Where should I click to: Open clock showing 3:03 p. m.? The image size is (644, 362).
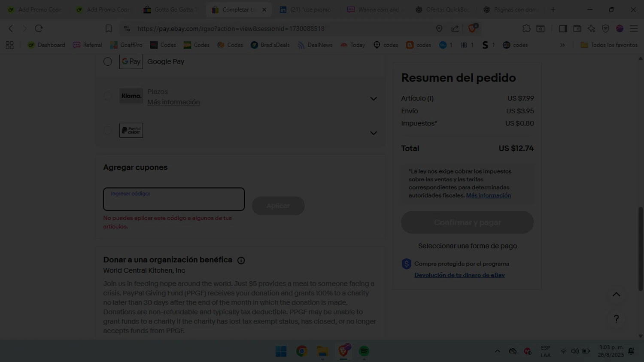coord(611,351)
